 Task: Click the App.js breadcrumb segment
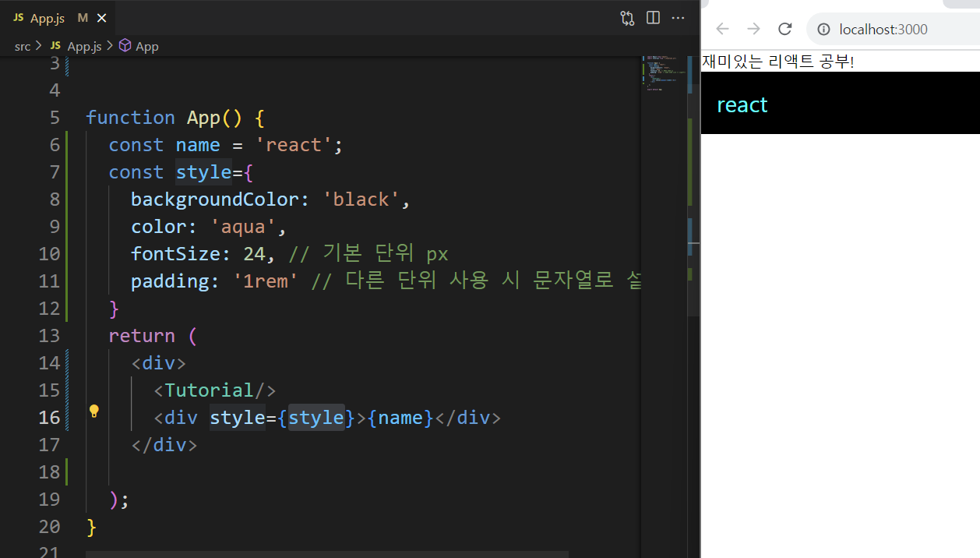tap(76, 46)
